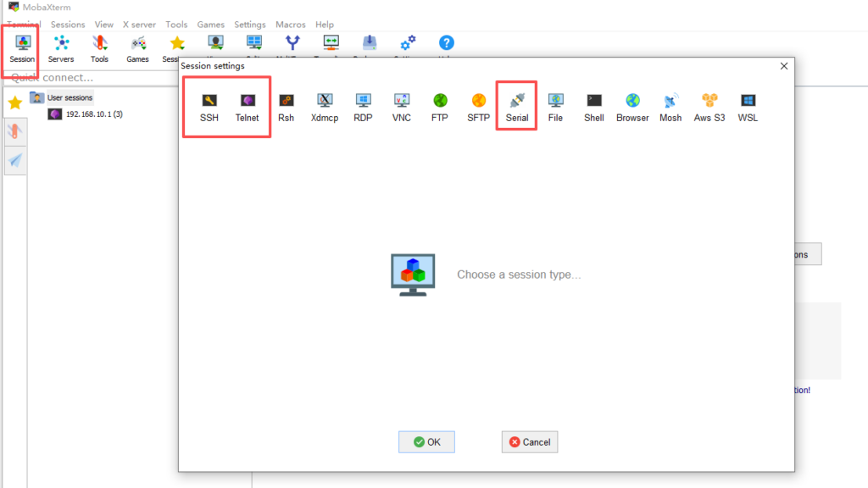Screen dimensions: 868x488
Task: Click the star favorites sidebar tab
Action: point(15,103)
